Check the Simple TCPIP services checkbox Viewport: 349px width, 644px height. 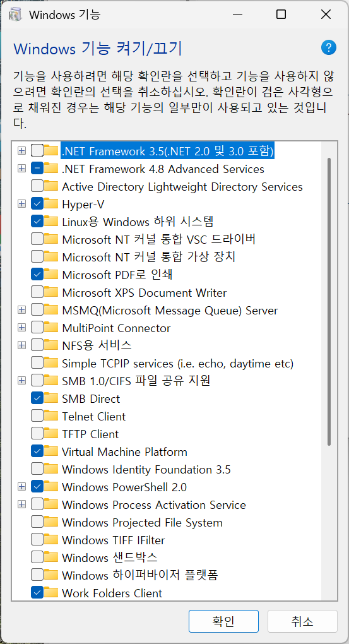click(37, 363)
